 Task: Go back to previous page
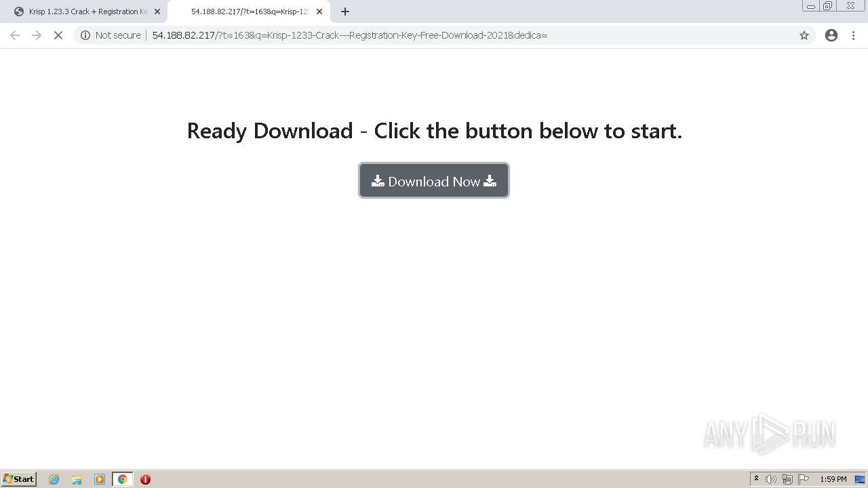(15, 35)
